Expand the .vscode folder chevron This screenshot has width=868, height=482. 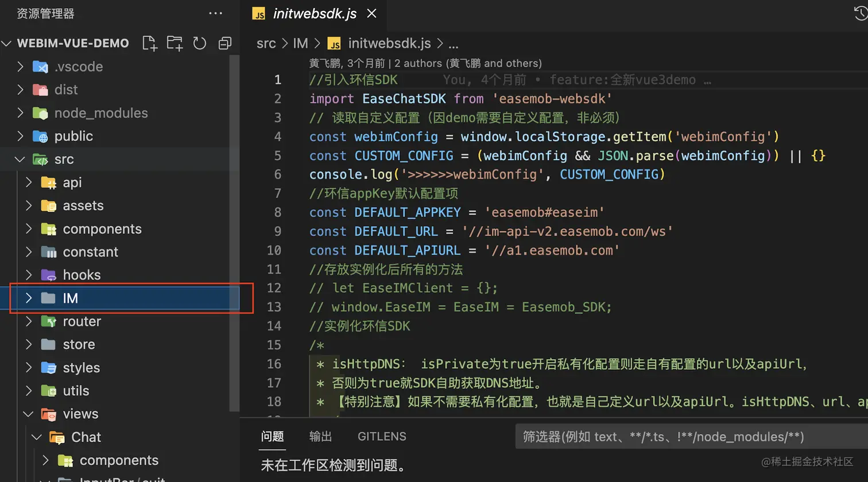click(20, 67)
